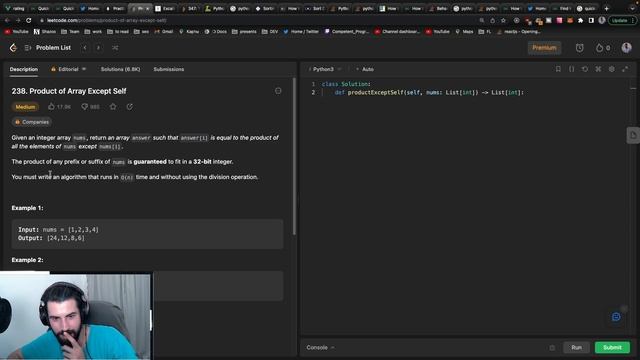Close the active LeetCode browser tab
Viewport: 640px width, 360px height.
147,9
